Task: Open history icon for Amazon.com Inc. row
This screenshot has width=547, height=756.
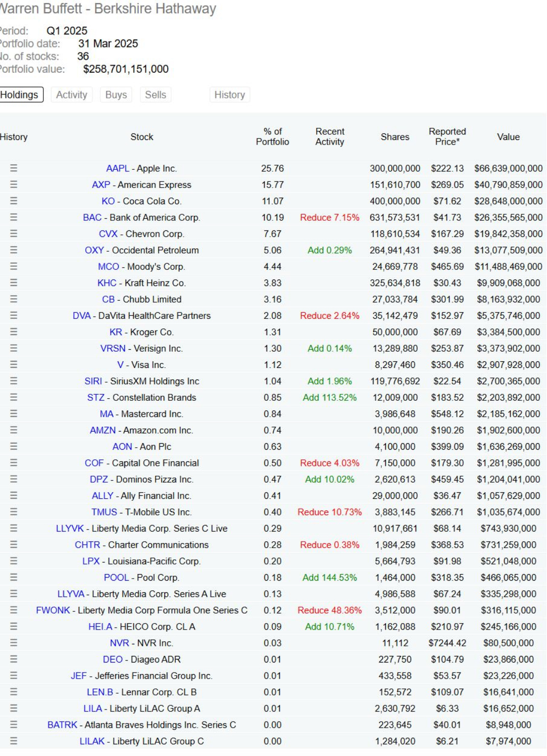Action: point(14,430)
